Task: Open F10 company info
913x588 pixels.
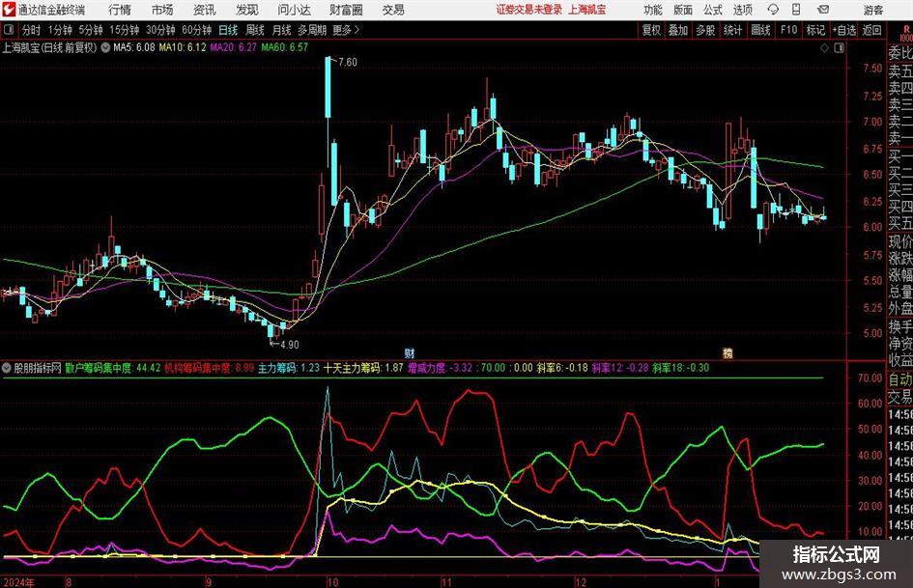Action: [x=788, y=30]
